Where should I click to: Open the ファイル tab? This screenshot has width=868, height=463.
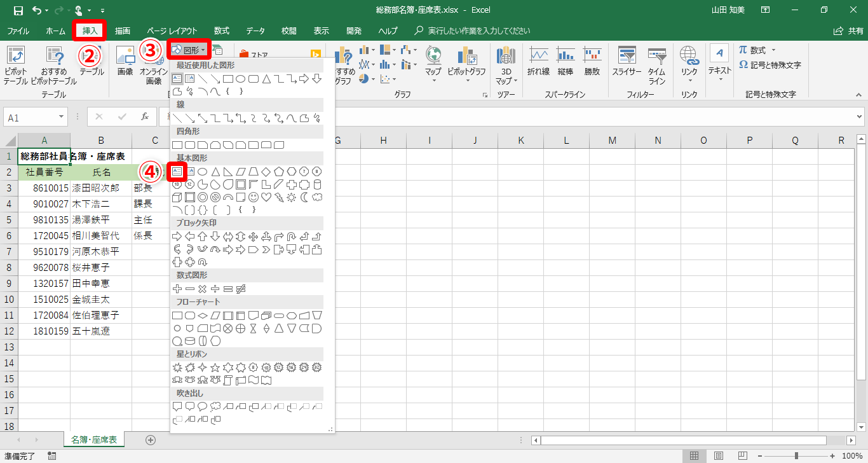click(18, 31)
